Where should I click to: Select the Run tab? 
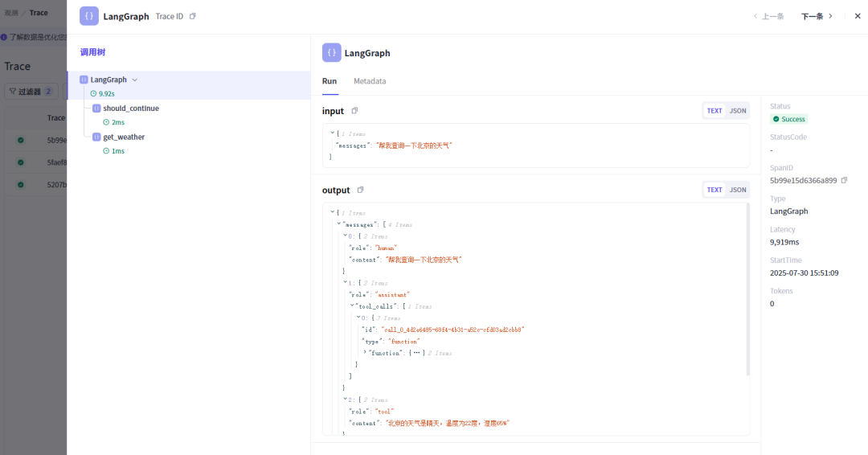330,81
